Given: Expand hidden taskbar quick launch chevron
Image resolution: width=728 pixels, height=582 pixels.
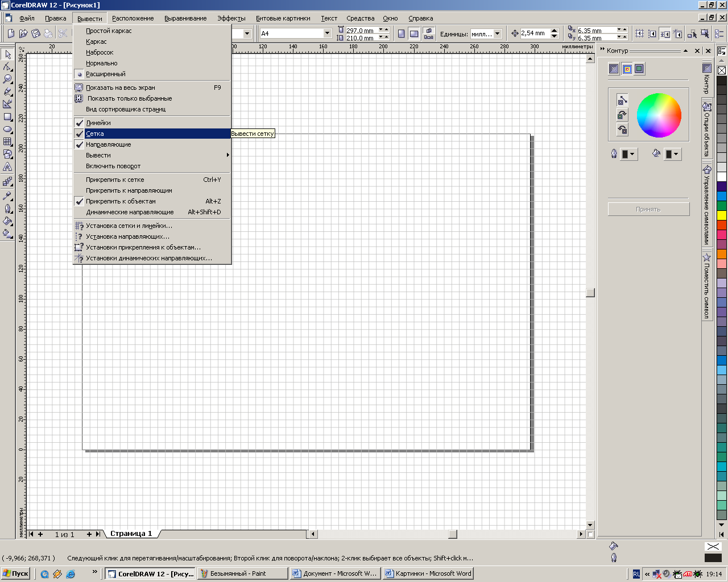Looking at the screenshot, I should (x=94, y=572).
